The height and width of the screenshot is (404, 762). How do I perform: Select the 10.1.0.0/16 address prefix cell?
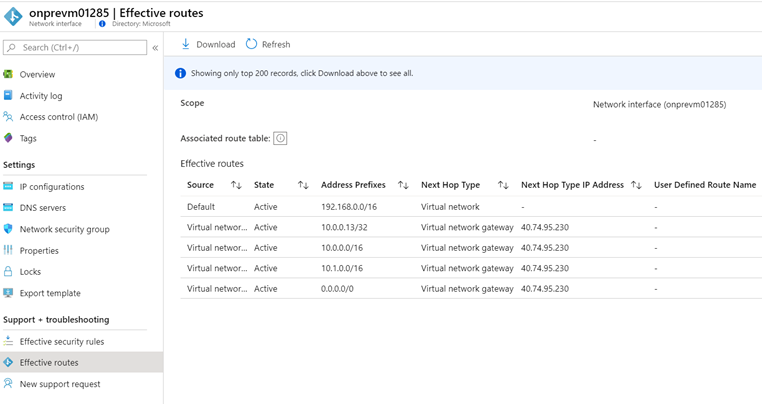coord(342,268)
